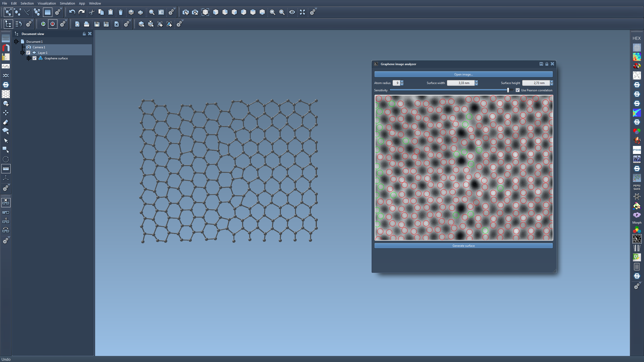Click the Generate surface button
Viewport: 644px width, 362px height.
[463, 246]
